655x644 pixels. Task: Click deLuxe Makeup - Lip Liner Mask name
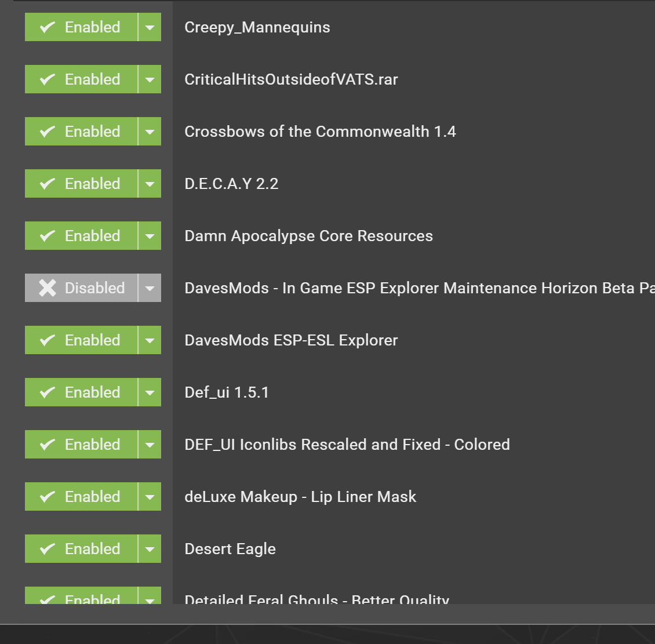[x=300, y=497]
